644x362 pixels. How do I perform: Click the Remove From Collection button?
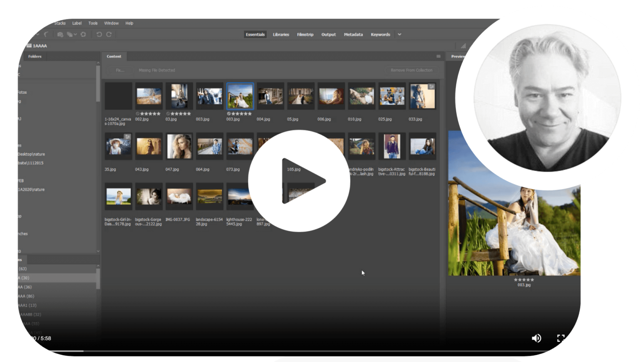[411, 70]
